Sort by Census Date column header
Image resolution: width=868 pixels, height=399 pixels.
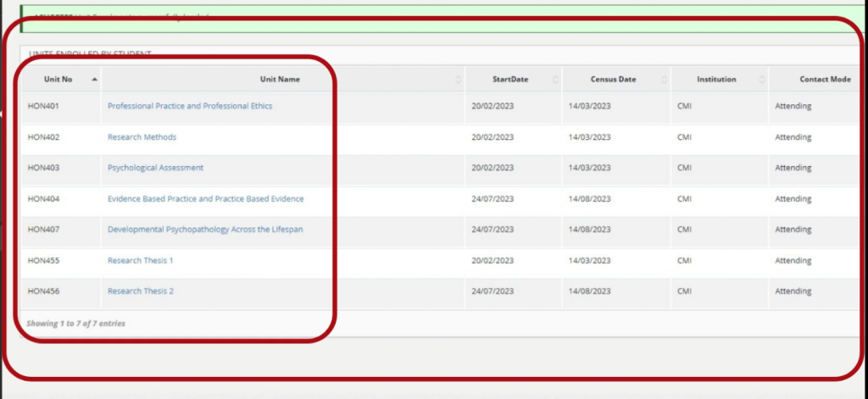click(x=616, y=79)
